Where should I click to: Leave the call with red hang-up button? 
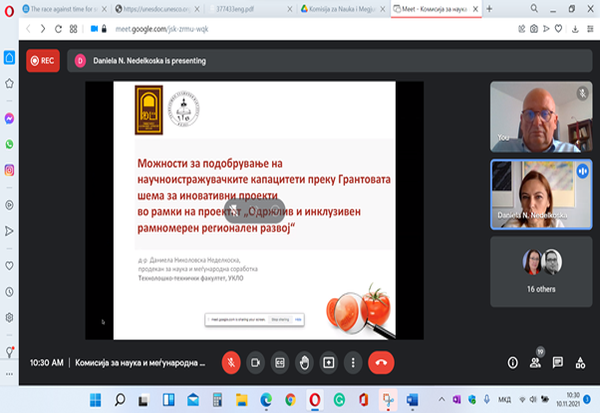pos(381,361)
